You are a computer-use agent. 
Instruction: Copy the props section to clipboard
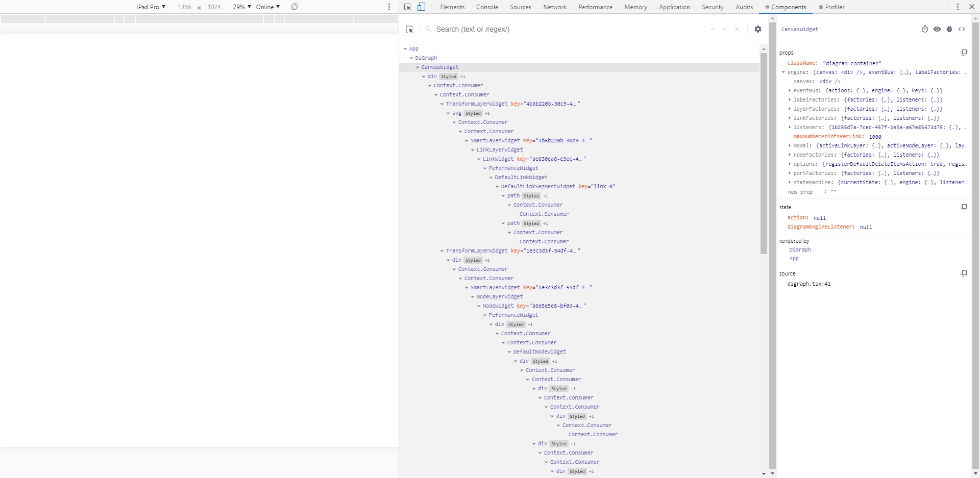(x=964, y=53)
